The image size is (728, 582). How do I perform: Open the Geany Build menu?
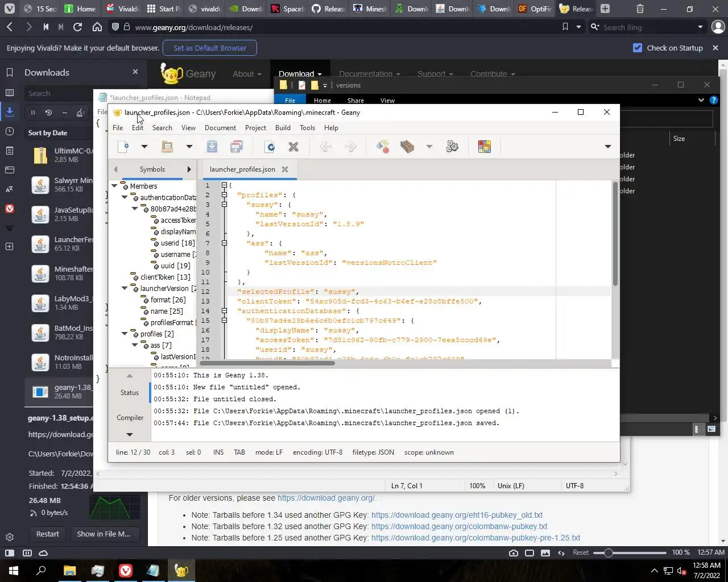point(283,128)
